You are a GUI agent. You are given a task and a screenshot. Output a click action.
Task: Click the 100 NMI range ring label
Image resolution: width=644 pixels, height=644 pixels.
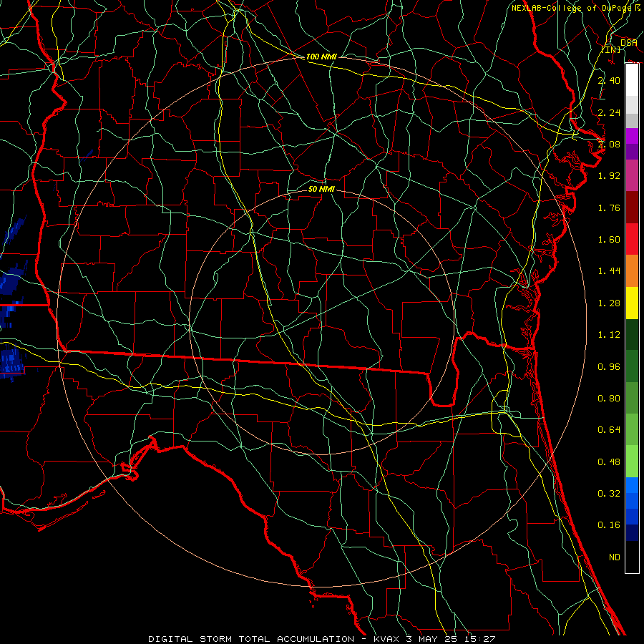click(x=321, y=57)
